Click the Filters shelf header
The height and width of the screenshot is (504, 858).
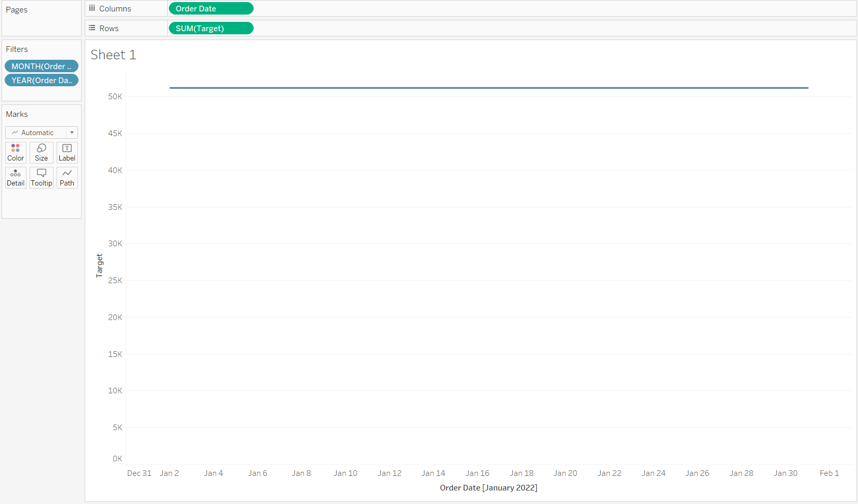17,49
